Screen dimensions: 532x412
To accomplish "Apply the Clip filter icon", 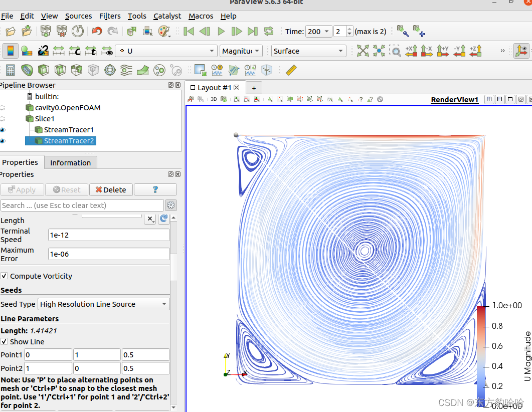I will pos(44,70).
